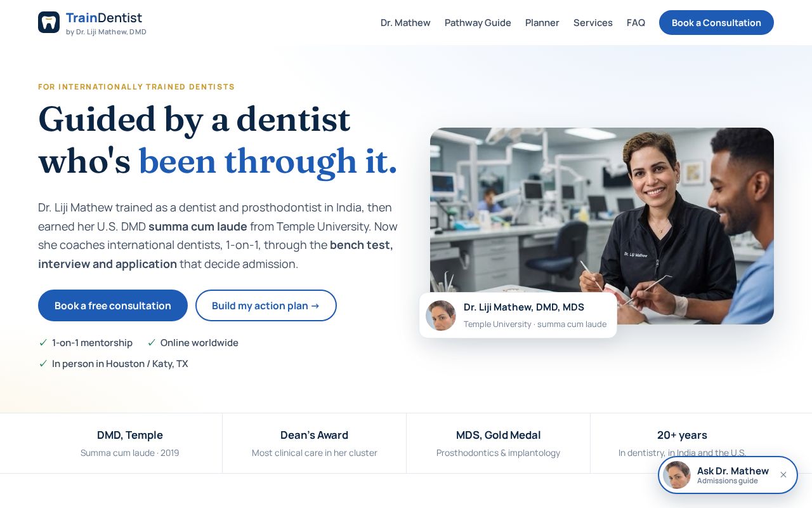Click Summa cum laude · 2019 text
Screen dimensions: 812x508
pyautogui.click(x=130, y=453)
